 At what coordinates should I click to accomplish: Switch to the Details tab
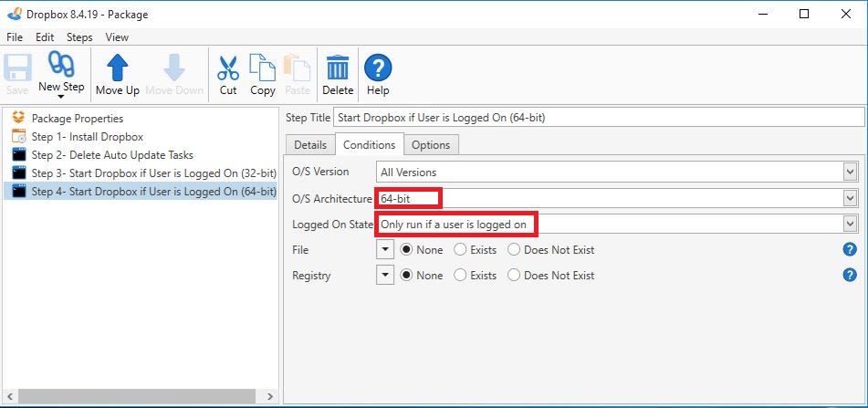coord(310,145)
